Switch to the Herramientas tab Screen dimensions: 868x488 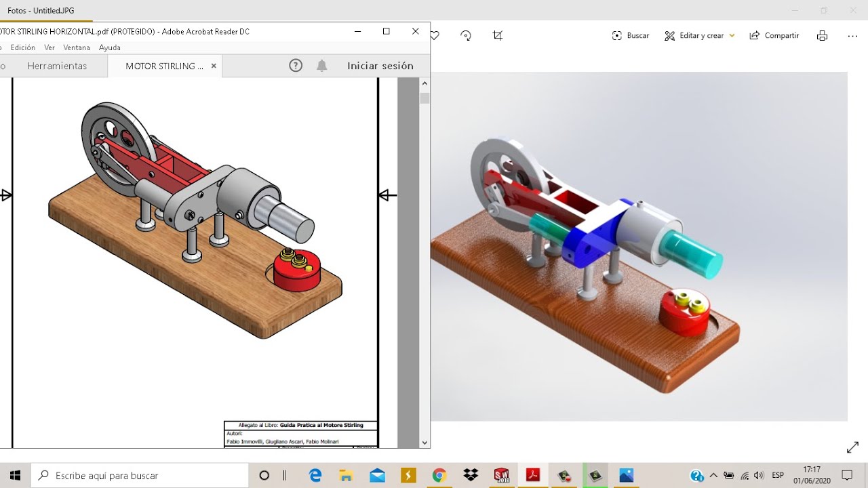tap(57, 66)
